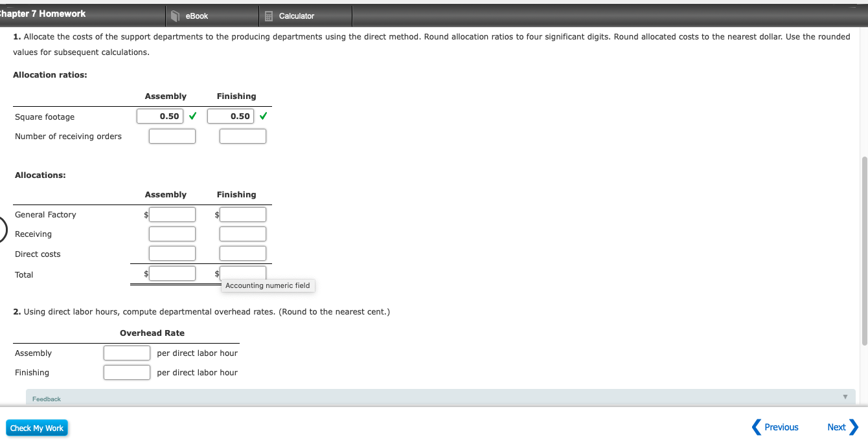
Task: Click General Factory Finishing allocation field
Action: point(243,214)
